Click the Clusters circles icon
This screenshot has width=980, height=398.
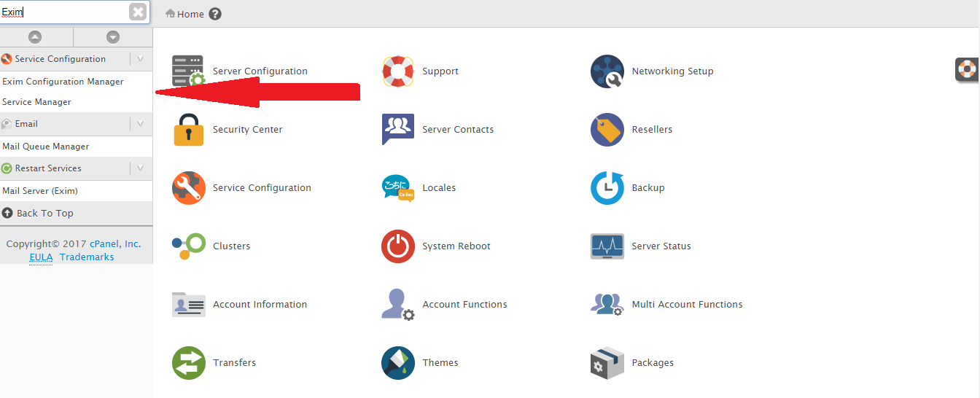coord(189,246)
